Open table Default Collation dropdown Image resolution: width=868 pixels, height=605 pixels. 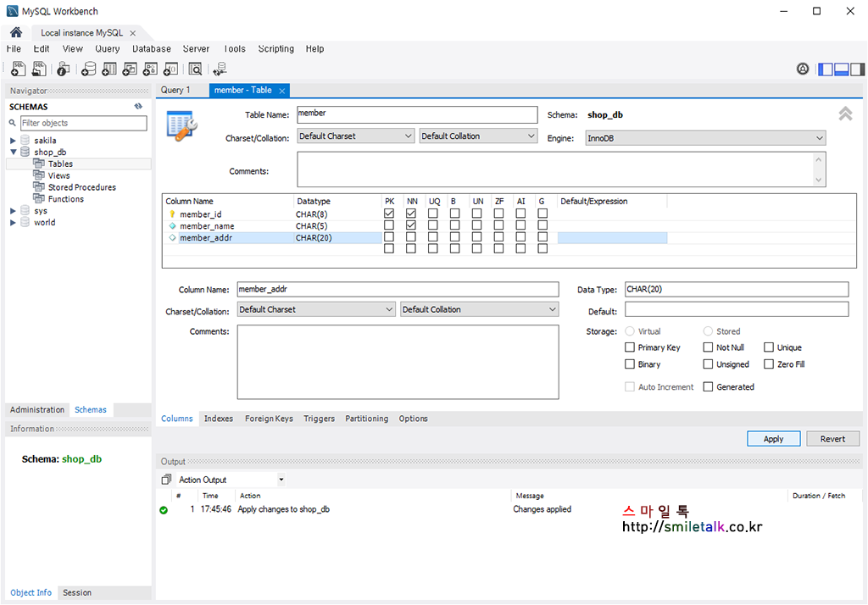(478, 136)
